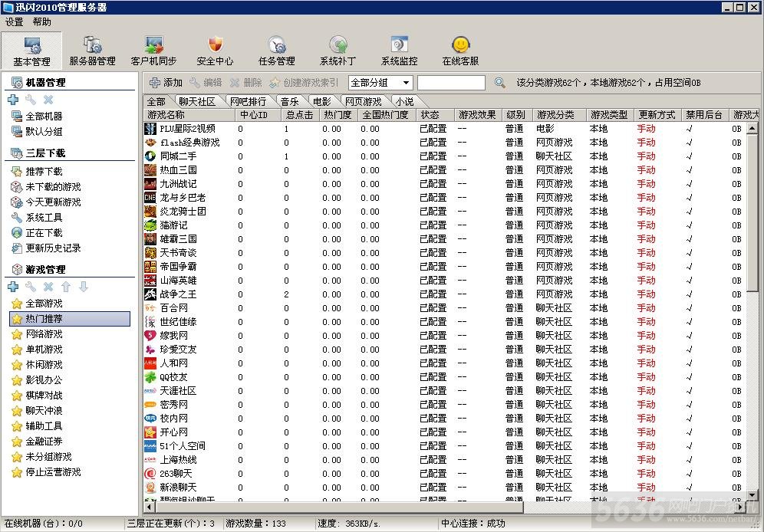Image resolution: width=764 pixels, height=532 pixels.
Task: Open 更新历史记录 in the sidebar
Action: [x=46, y=248]
